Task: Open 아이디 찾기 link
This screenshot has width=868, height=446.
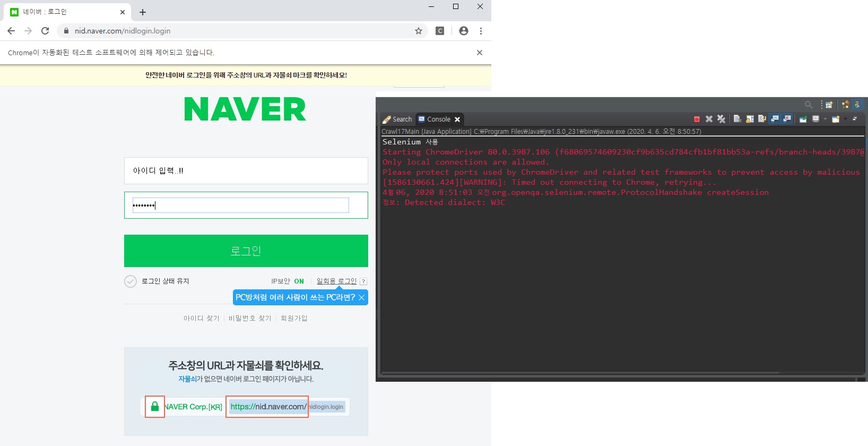Action: tap(202, 318)
